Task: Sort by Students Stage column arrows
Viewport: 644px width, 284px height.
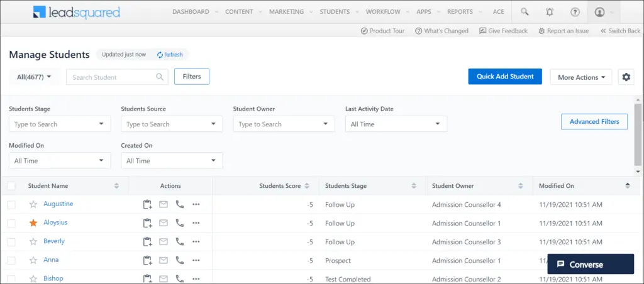Action: 414,186
